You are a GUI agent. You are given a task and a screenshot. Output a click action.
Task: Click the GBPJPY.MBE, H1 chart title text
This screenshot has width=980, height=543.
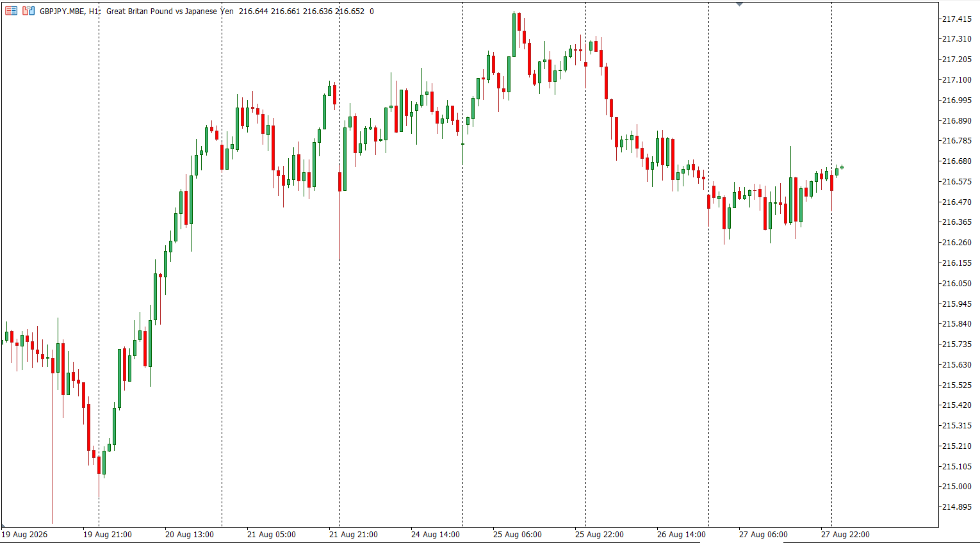69,12
